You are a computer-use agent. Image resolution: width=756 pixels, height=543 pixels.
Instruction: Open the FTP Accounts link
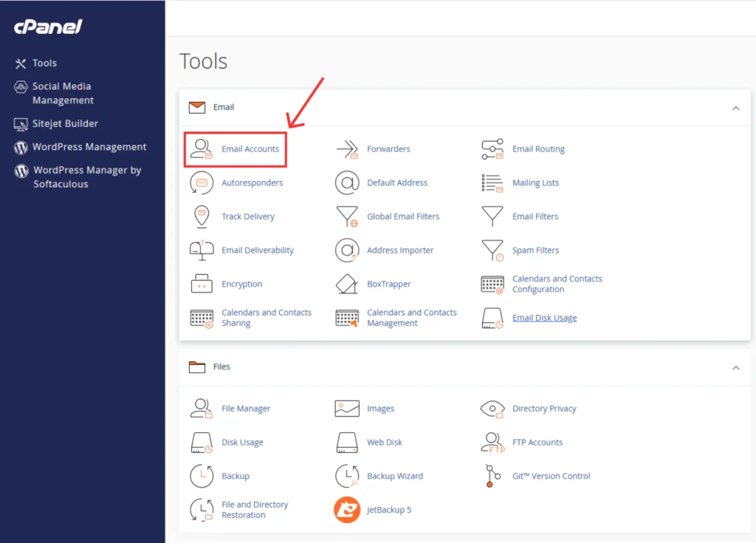click(537, 443)
